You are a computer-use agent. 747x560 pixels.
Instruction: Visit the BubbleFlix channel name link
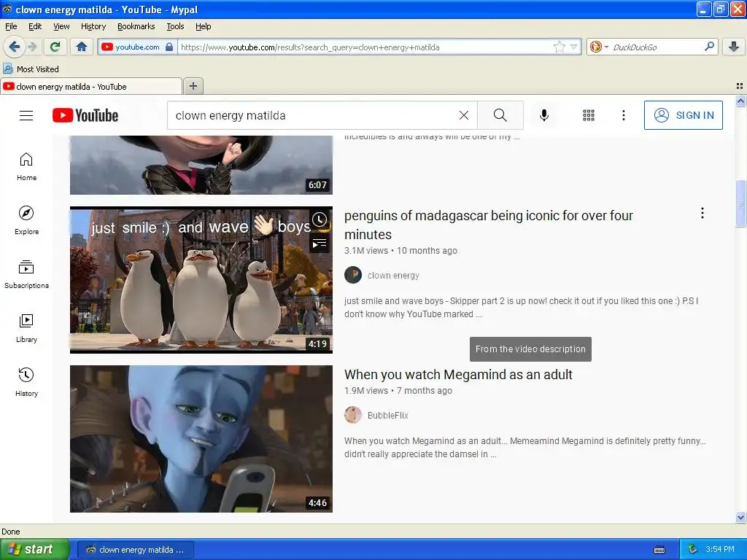click(x=388, y=415)
